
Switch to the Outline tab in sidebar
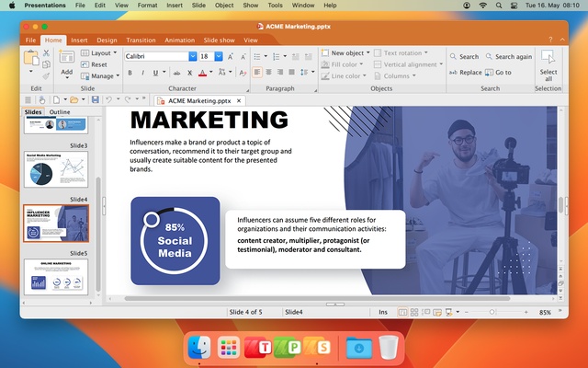point(60,112)
